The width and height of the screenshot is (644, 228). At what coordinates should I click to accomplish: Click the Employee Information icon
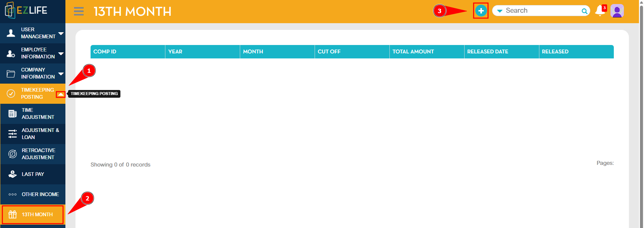11,53
